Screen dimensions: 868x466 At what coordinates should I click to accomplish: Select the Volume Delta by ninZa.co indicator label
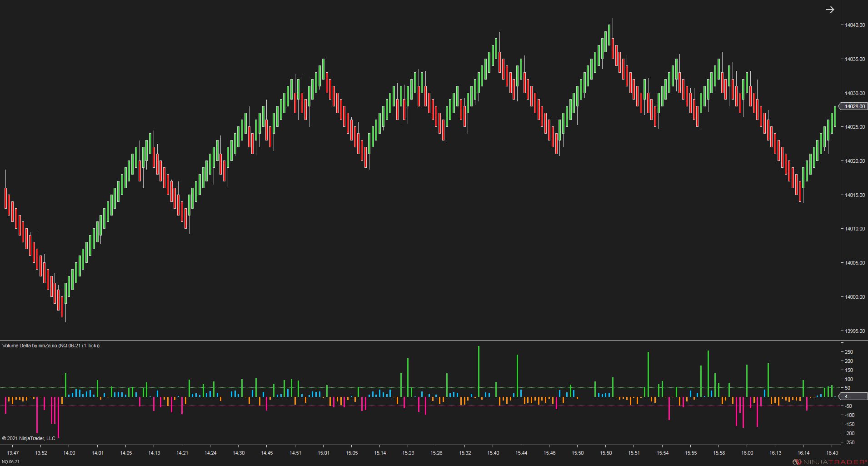(50, 346)
